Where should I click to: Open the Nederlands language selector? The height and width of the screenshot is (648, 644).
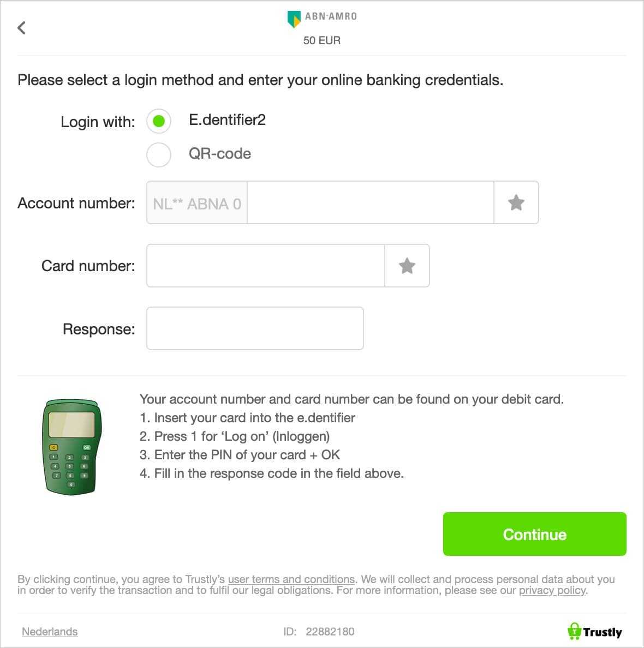pos(50,632)
